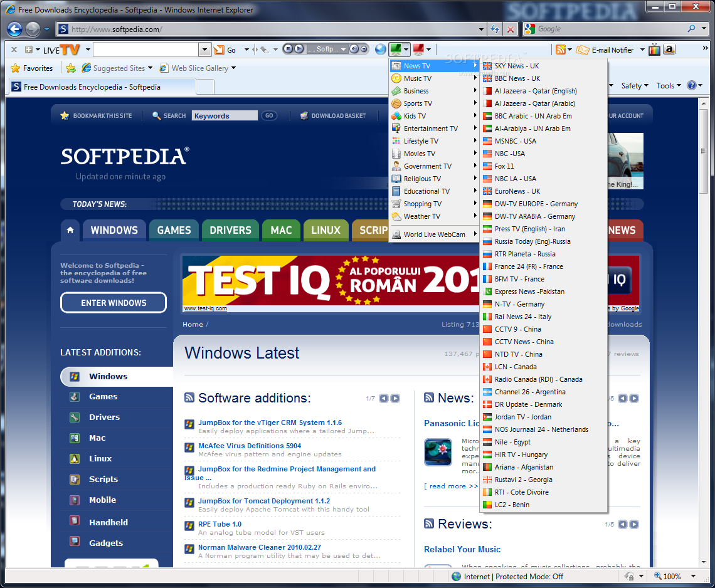
Task: Open the E-mail Notifier envelope icon
Action: click(x=582, y=50)
